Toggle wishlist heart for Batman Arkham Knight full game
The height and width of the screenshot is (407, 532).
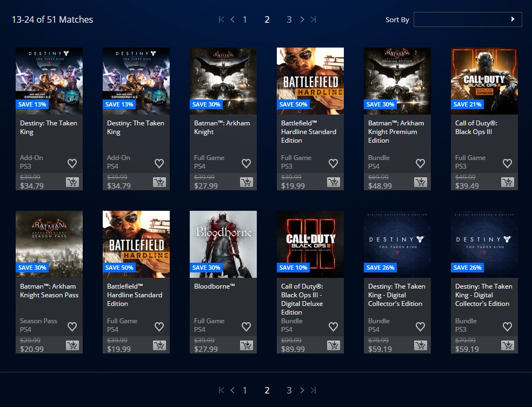click(247, 163)
